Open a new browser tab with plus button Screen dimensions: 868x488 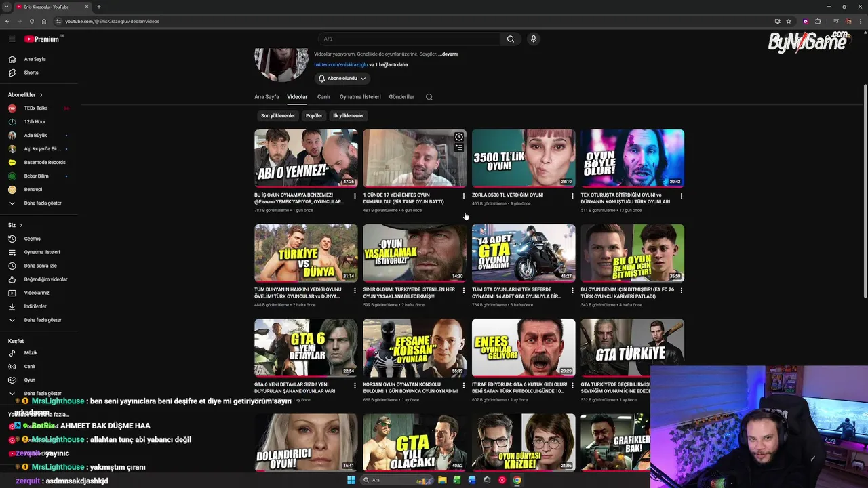[99, 7]
